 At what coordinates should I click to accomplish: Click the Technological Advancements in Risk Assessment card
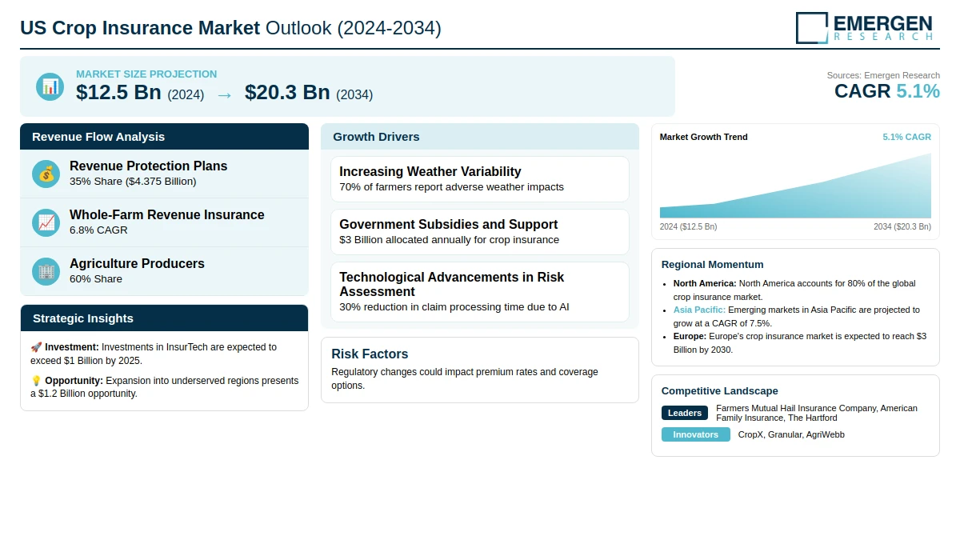point(479,291)
